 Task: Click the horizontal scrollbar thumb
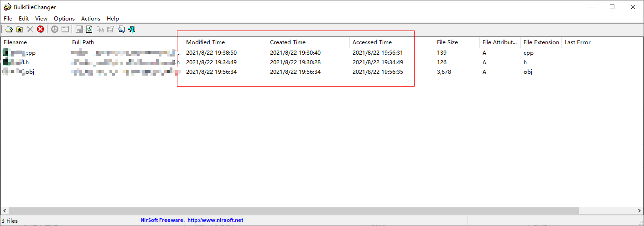[293, 211]
